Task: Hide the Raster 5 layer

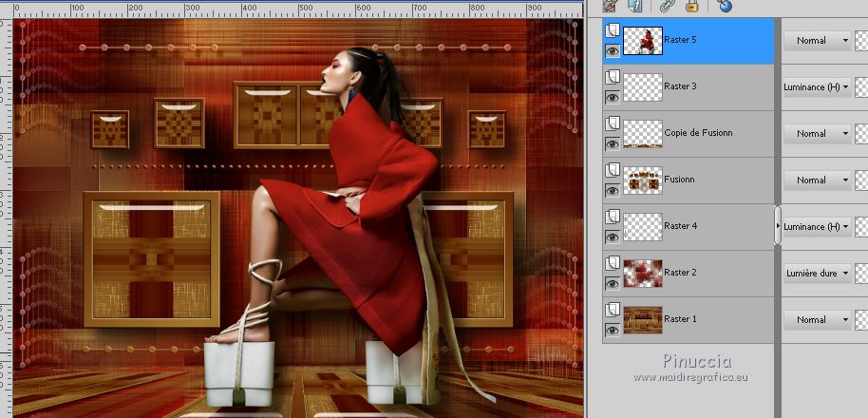Action: [613, 50]
